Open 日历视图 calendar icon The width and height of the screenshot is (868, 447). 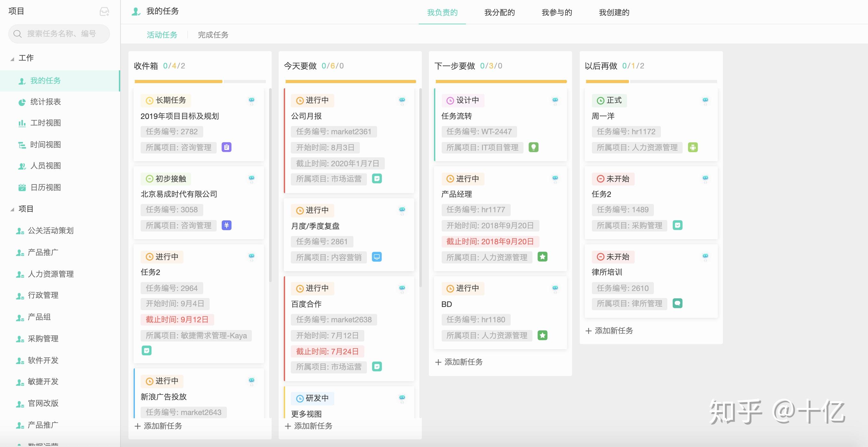22,188
